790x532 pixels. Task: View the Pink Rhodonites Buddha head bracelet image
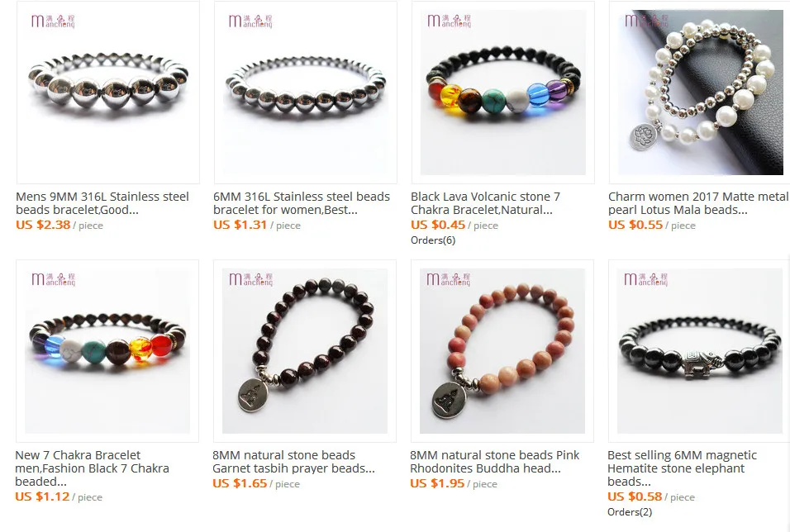point(502,351)
